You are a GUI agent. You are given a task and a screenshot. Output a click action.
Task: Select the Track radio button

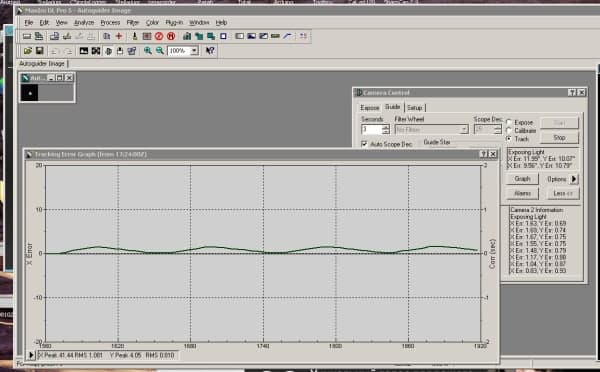coord(509,139)
